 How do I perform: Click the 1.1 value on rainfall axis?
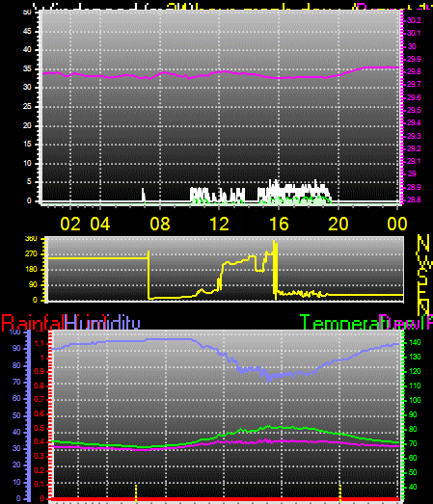pyautogui.click(x=40, y=344)
